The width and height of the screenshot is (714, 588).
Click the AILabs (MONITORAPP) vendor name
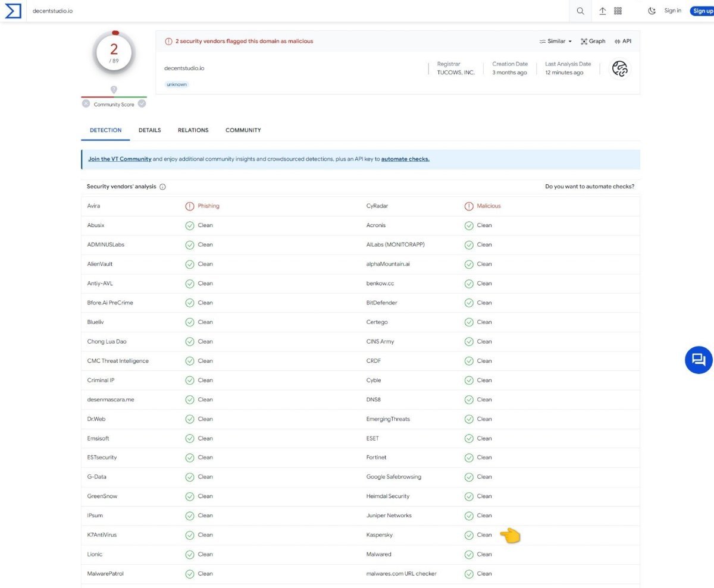(x=396, y=245)
